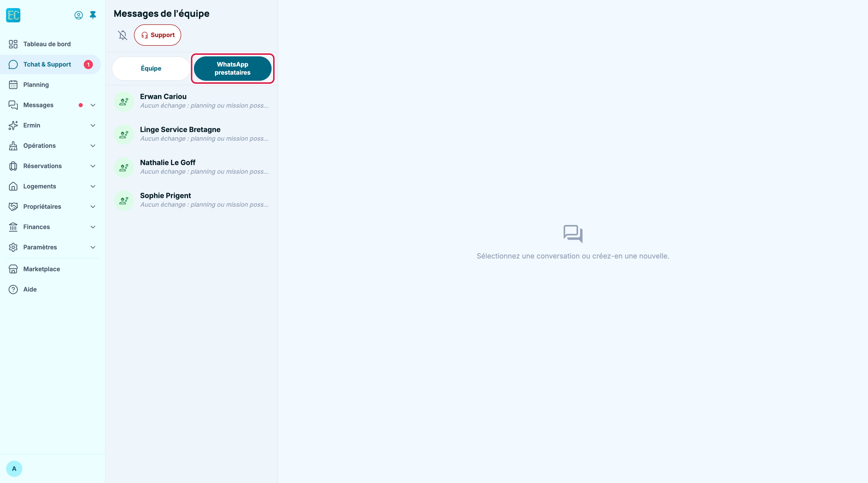Expand the Réservations menu chevron
Viewport: 868px width, 483px height.
coord(93,166)
